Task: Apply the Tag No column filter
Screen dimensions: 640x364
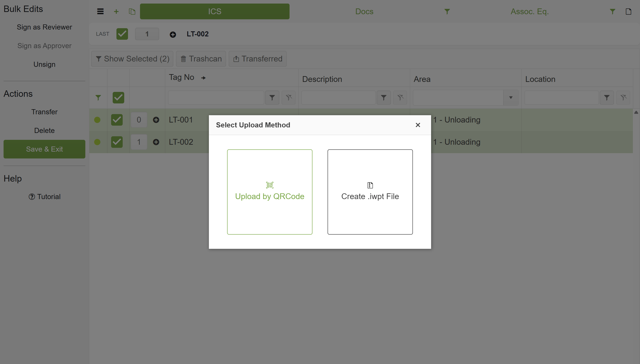Action: (x=272, y=97)
